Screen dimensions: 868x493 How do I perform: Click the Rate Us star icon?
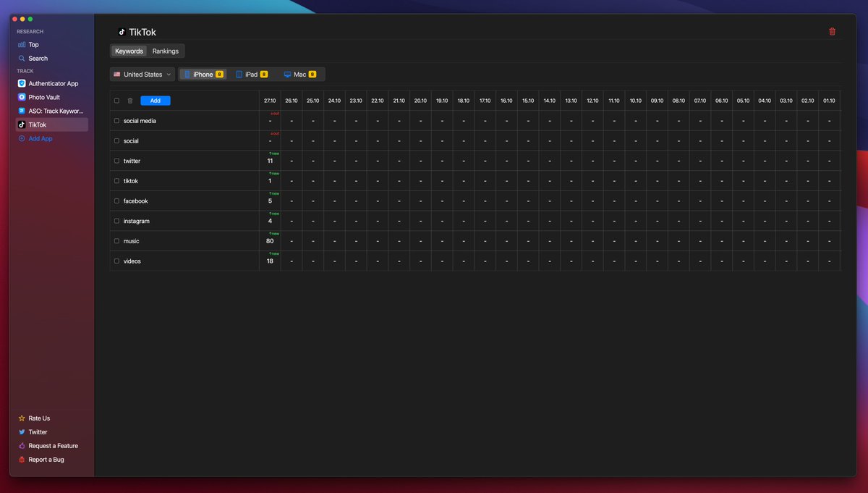coord(22,418)
